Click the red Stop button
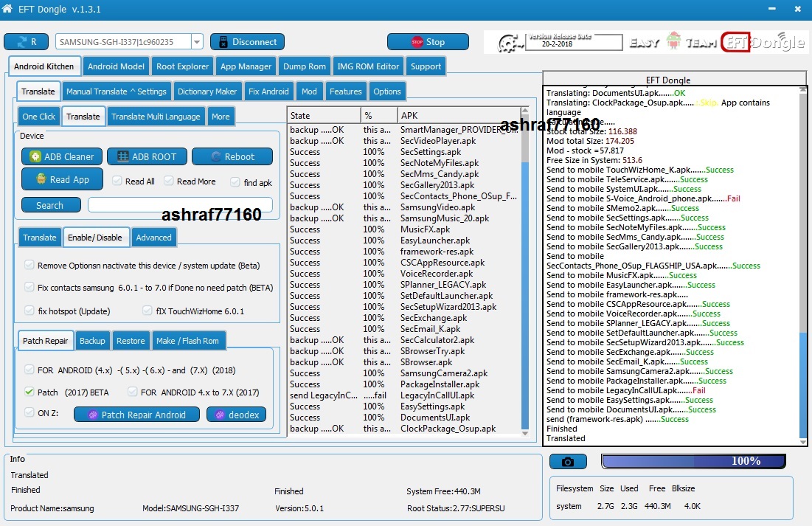Viewport: 812px width, 526px height. [x=428, y=42]
